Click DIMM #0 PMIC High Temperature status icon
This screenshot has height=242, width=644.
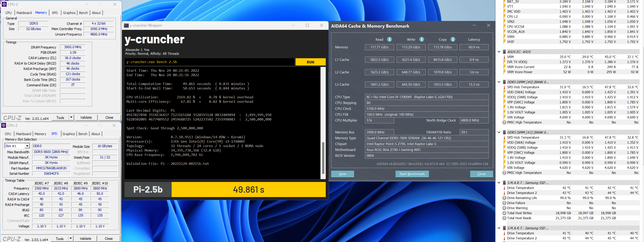(x=504, y=122)
